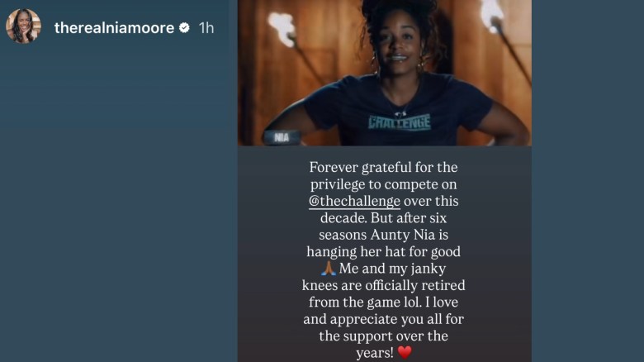Screen dimensions: 644x362
Task: Click the right torch flame in the photo
Action: (x=492, y=15)
